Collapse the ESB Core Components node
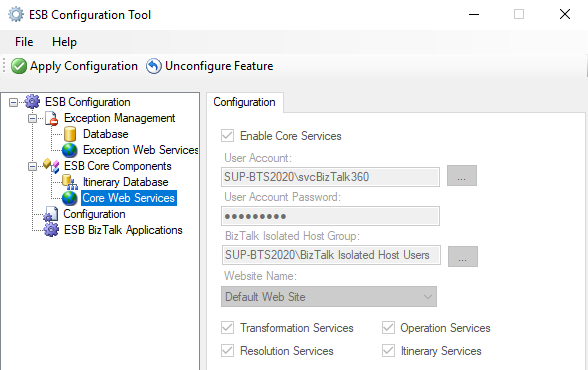This screenshot has width=588, height=370. pyautogui.click(x=33, y=166)
